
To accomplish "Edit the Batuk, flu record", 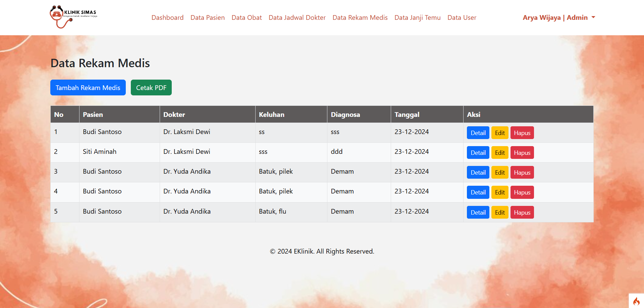I will (x=500, y=212).
